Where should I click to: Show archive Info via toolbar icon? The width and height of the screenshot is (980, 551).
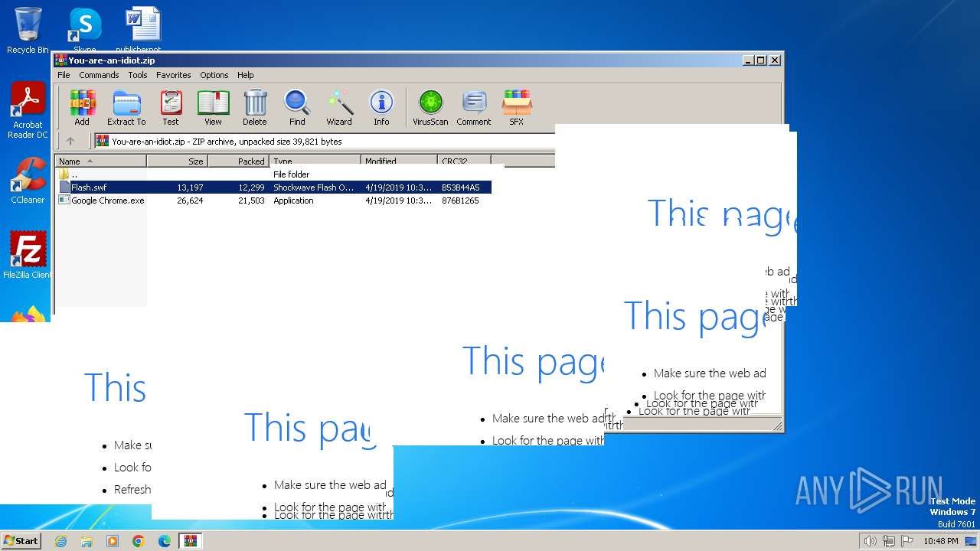click(381, 108)
